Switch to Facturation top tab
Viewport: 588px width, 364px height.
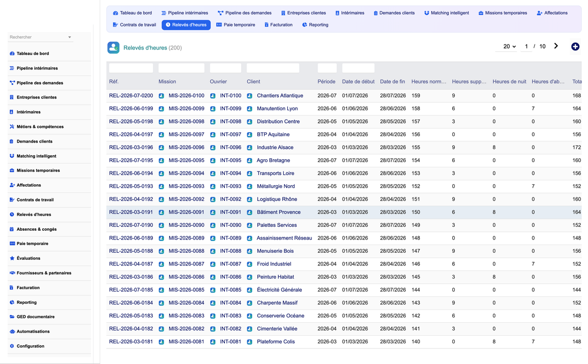pos(278,24)
